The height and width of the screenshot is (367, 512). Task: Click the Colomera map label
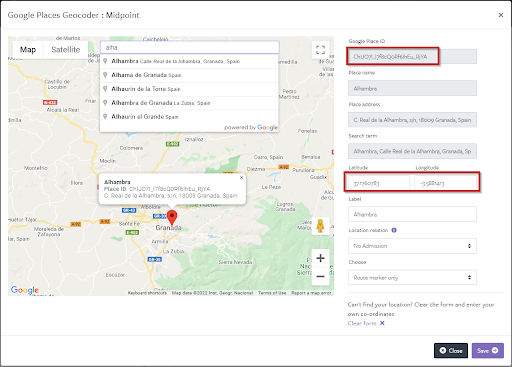click(131, 148)
